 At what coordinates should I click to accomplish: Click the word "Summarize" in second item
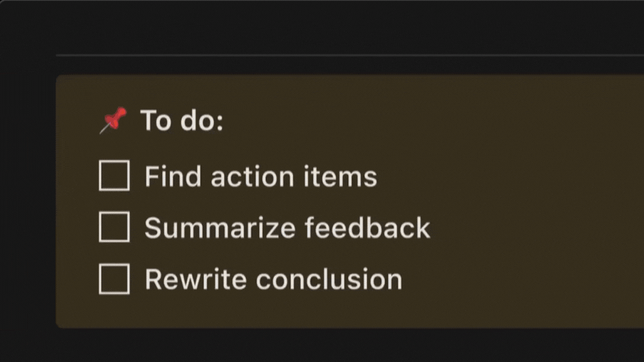220,228
